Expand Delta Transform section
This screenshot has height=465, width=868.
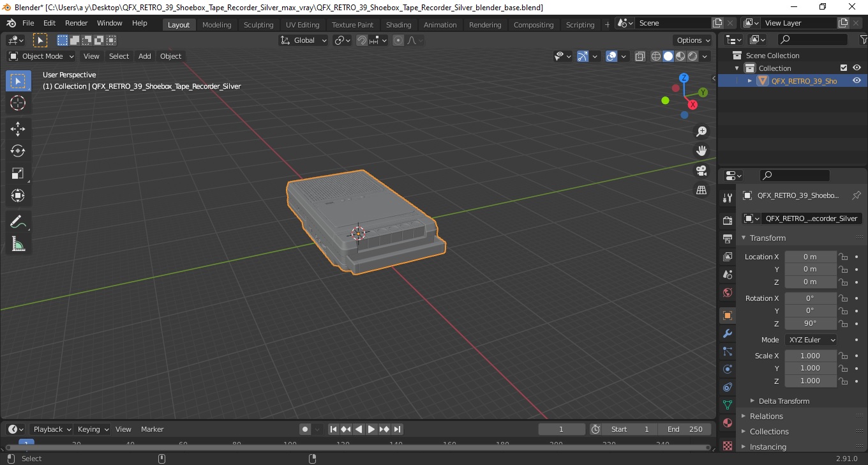pyautogui.click(x=784, y=401)
